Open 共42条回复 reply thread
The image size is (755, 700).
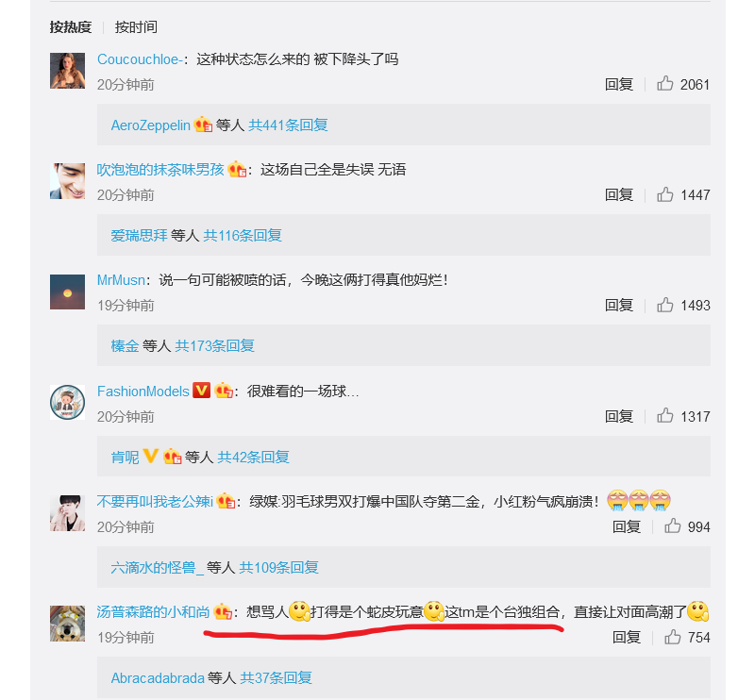(253, 457)
